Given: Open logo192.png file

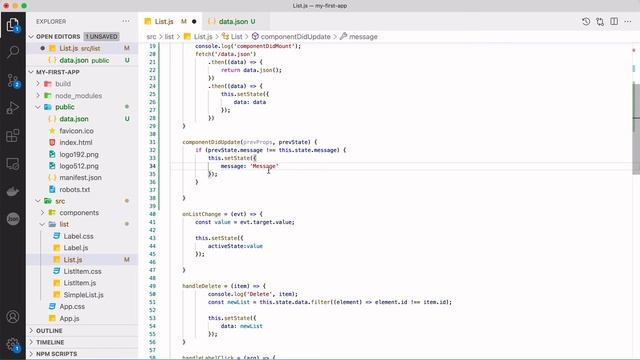Looking at the screenshot, I should pyautogui.click(x=78, y=154).
